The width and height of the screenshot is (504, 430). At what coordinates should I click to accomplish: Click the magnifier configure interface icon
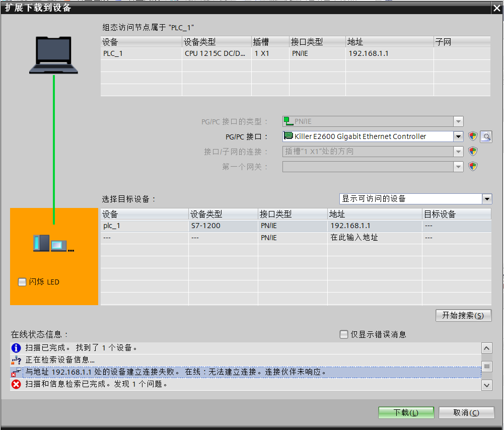(486, 136)
